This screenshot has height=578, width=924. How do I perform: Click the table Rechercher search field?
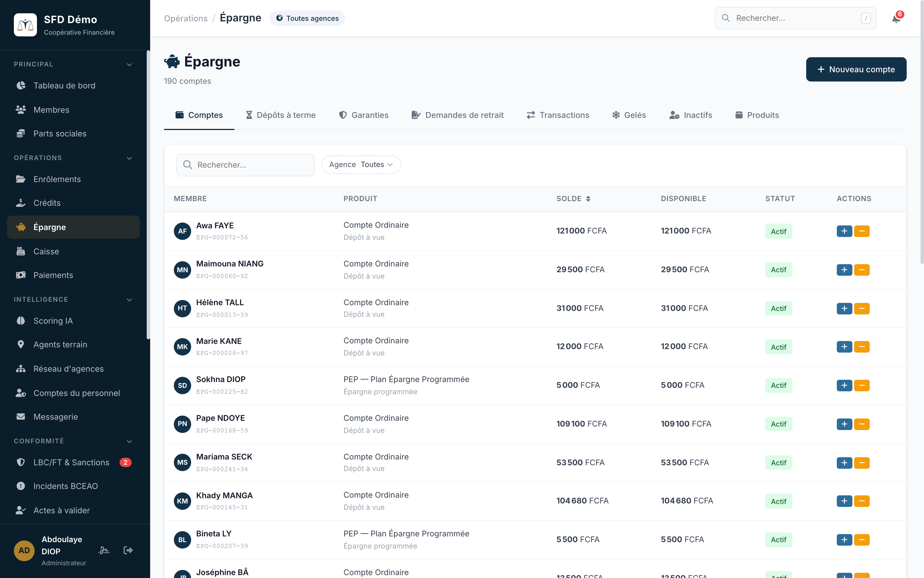245,165
